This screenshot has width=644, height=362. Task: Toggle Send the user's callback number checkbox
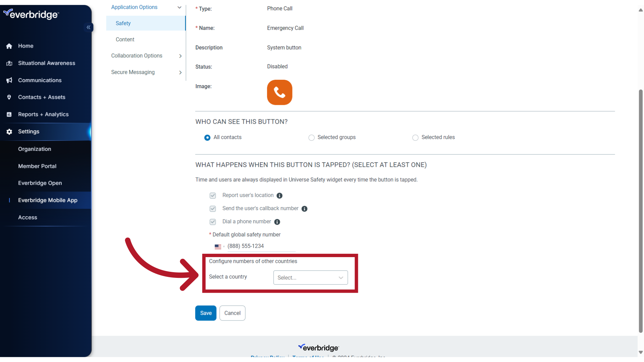(213, 209)
